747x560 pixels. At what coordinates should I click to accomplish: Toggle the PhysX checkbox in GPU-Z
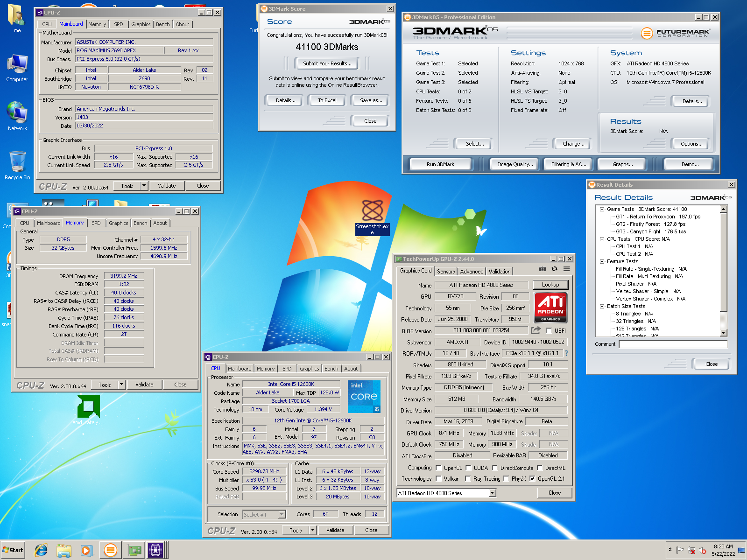coord(506,478)
